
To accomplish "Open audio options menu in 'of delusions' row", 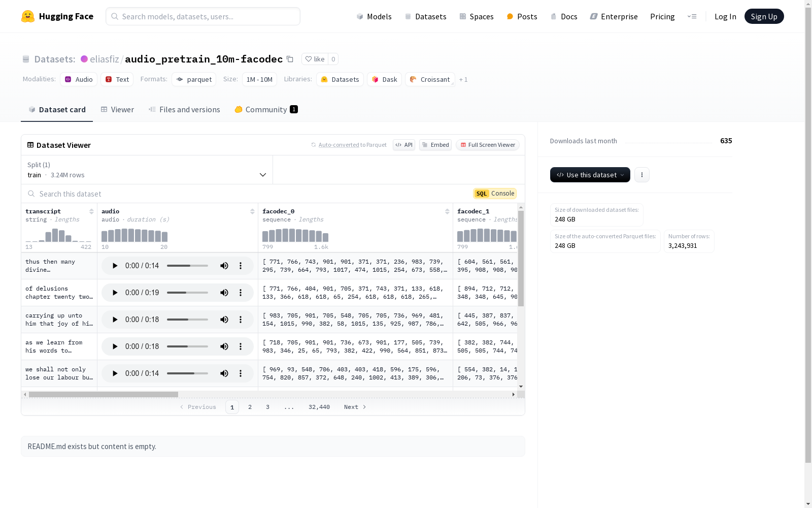I will tap(241, 293).
